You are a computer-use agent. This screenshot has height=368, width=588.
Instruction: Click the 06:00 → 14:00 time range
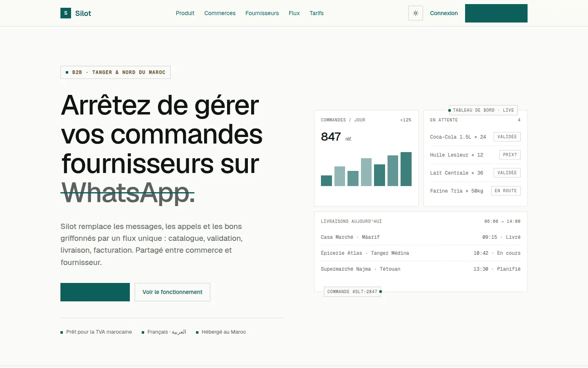(x=502, y=222)
